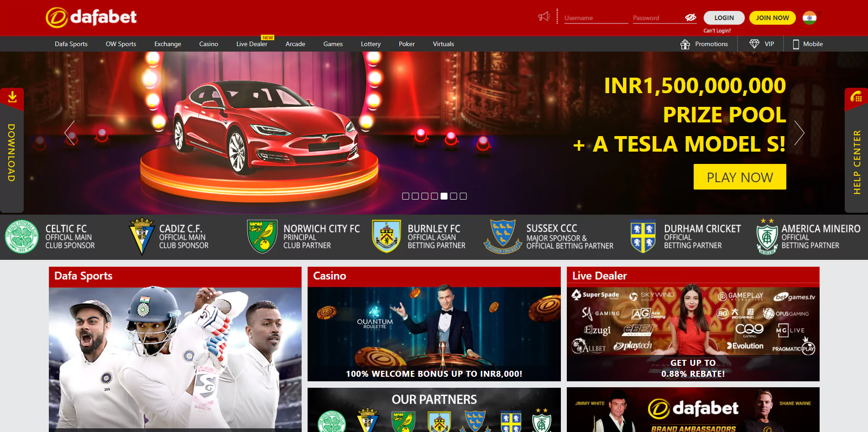Click the PLAY NOW banner button
868x432 pixels.
[x=740, y=177]
